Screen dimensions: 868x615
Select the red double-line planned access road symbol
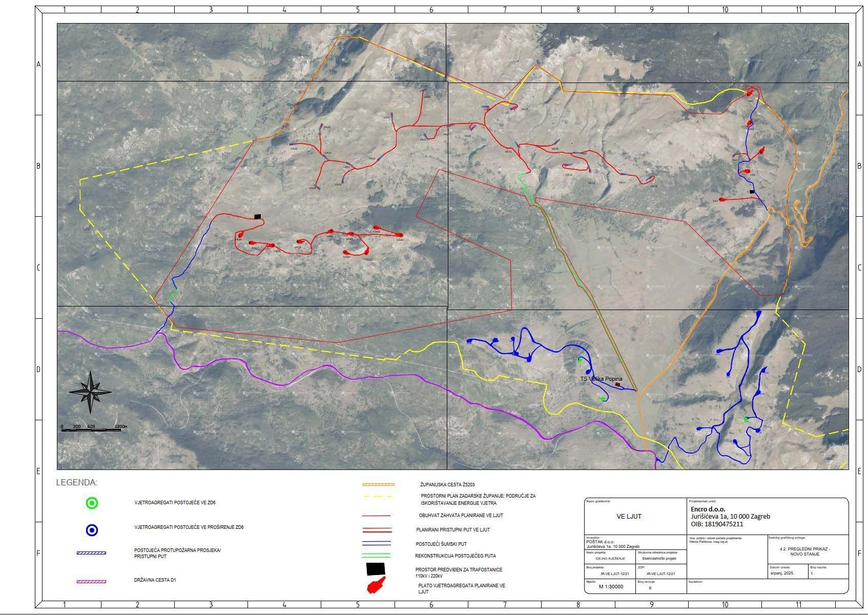(x=376, y=530)
